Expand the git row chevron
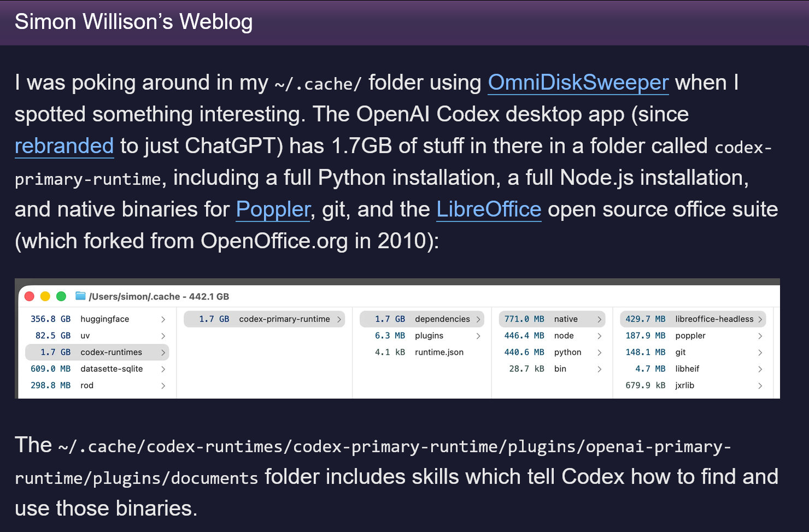 coord(760,353)
